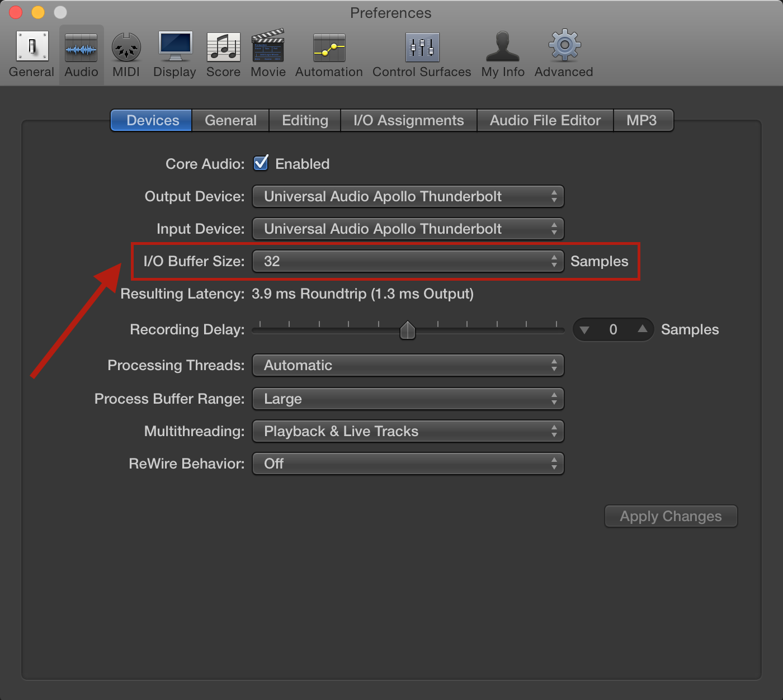The image size is (783, 700).
Task: Select the MIDI preferences icon
Action: [126, 47]
